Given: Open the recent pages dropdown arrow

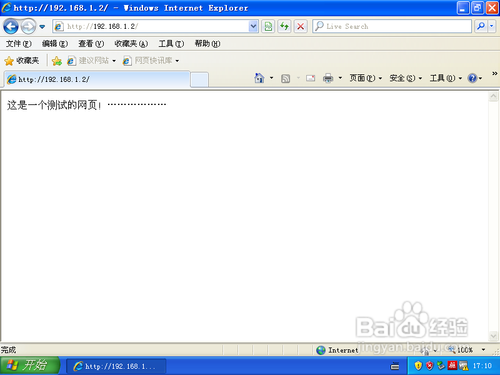Looking at the screenshot, I should 42,27.
